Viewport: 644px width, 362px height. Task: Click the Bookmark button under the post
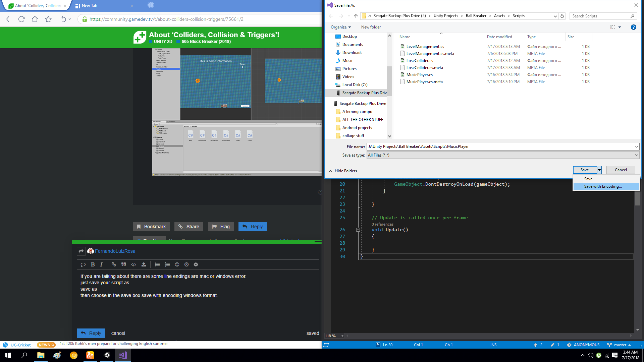(x=151, y=227)
